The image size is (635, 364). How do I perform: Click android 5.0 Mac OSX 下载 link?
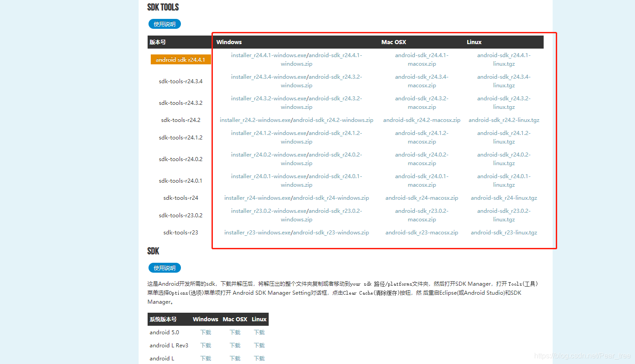pos(235,332)
